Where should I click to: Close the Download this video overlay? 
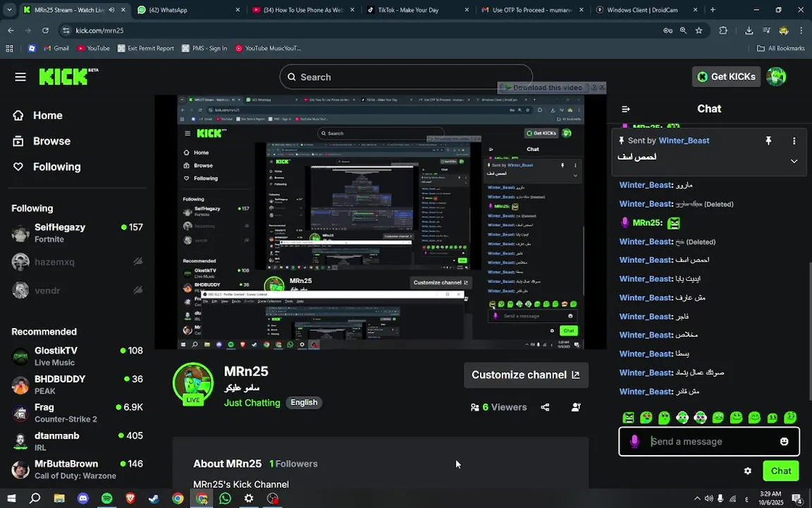[x=602, y=87]
